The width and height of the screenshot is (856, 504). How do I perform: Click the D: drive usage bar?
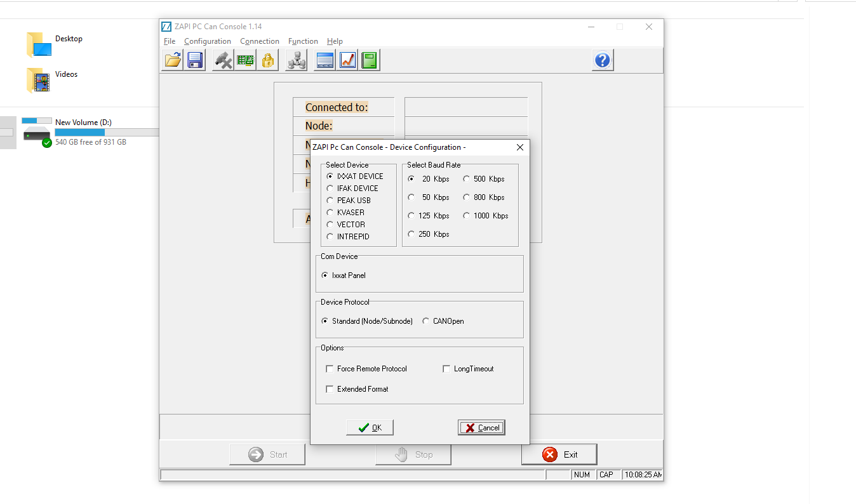coord(107,132)
